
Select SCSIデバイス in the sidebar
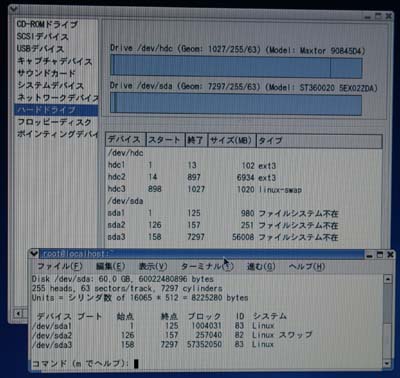click(x=42, y=36)
